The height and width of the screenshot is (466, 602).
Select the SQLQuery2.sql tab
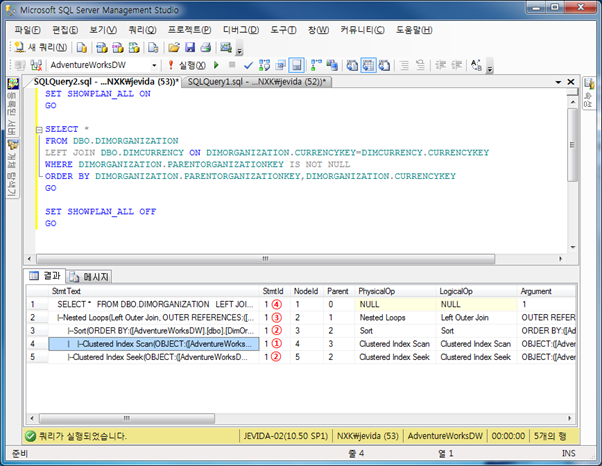tap(106, 82)
